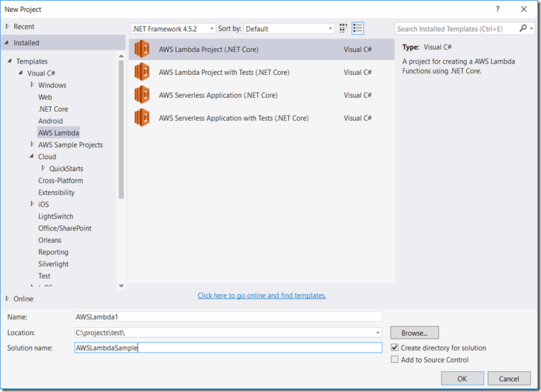Click the tree scrollbar up arrow
This screenshot has width=541, height=392.
coord(121,56)
